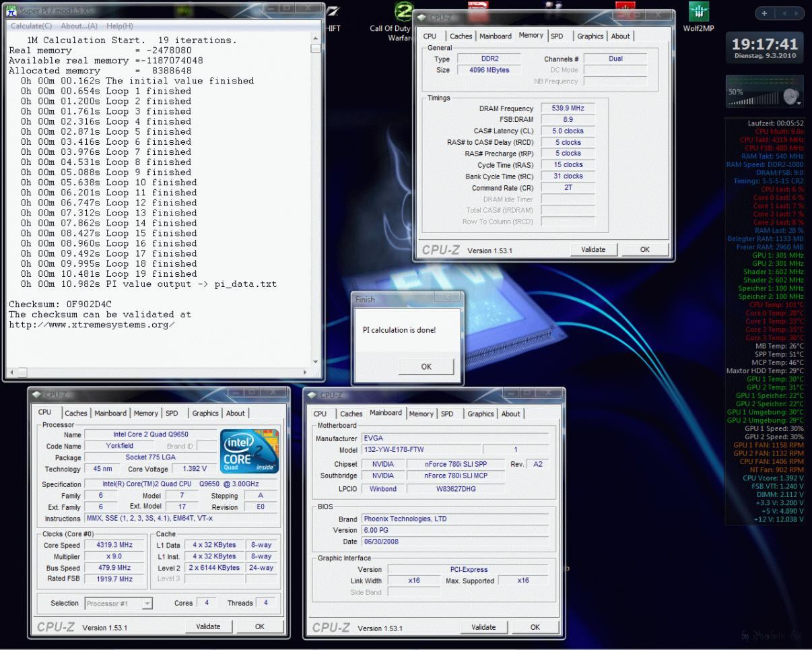Screen dimensions: 812x650
Task: Switch to SPD tab in memory-timings CPU-Z window
Action: [x=557, y=36]
